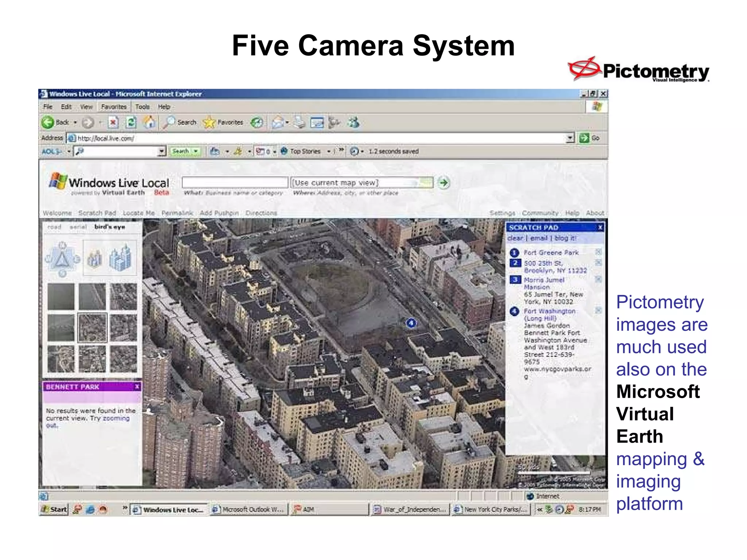Open Fort Greene Park scratch pad entry
Image resolution: width=747 pixels, height=560 pixels.
[551, 253]
